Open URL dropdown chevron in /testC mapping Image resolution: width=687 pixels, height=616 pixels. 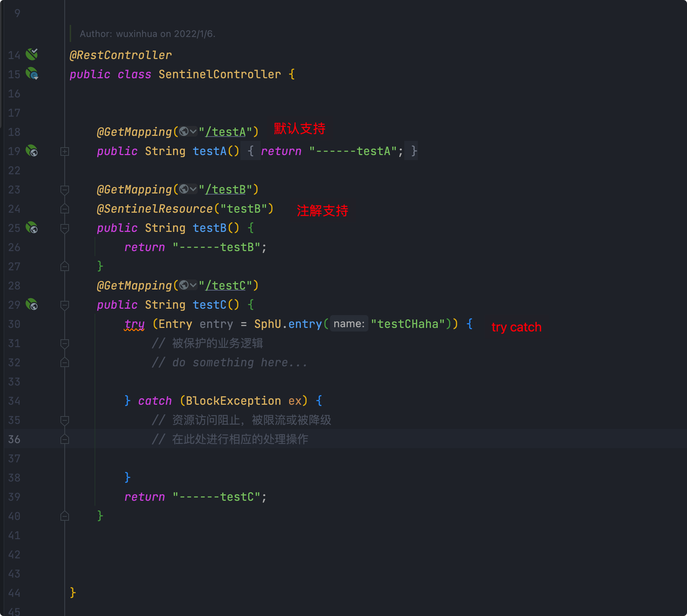193,285
